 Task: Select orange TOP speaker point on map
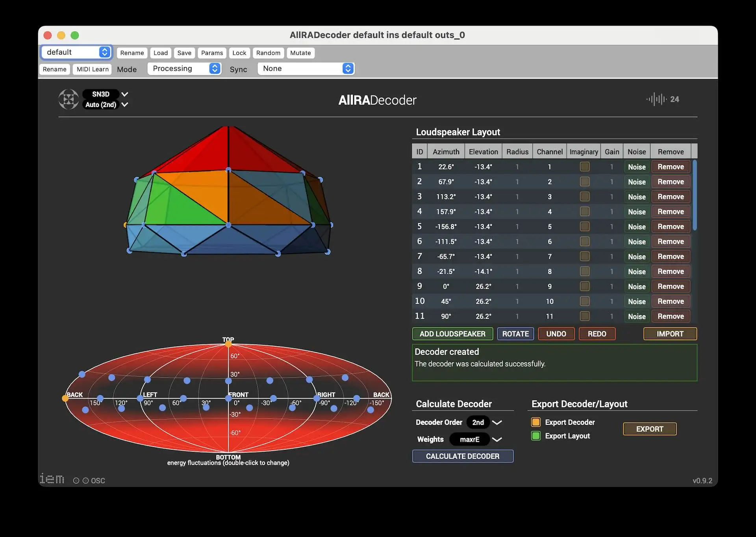point(228,344)
